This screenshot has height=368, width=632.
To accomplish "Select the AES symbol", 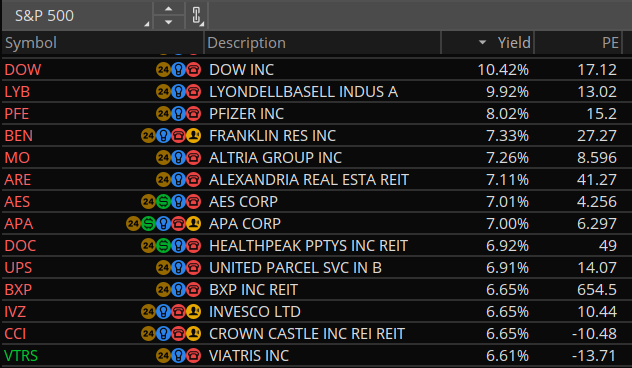I will click(17, 202).
